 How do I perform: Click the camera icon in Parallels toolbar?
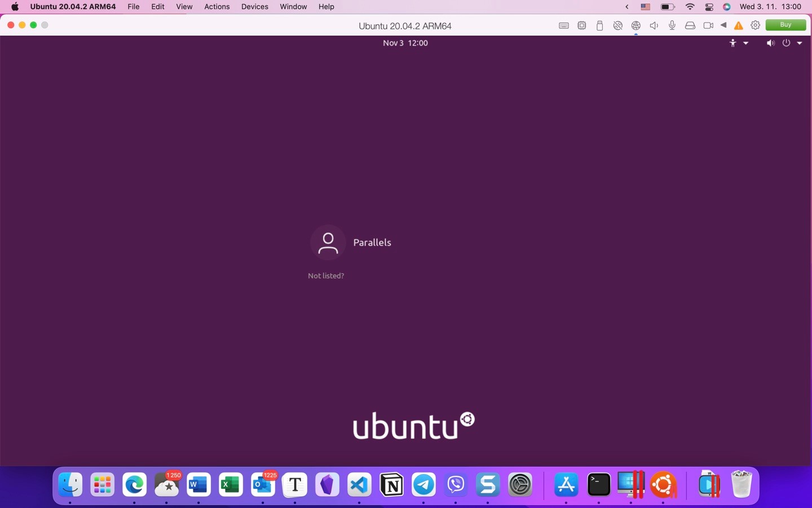tap(708, 25)
